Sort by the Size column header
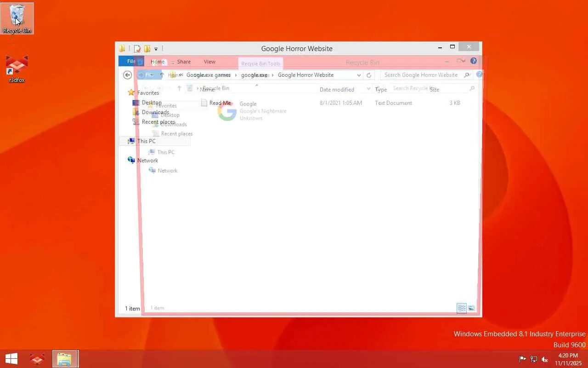The width and height of the screenshot is (588, 368). pyautogui.click(x=435, y=90)
